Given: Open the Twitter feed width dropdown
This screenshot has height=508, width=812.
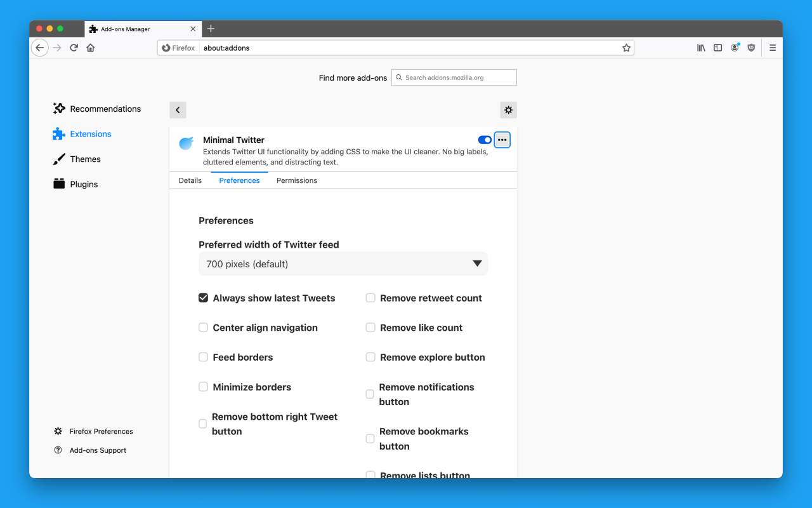Looking at the screenshot, I should 343,264.
